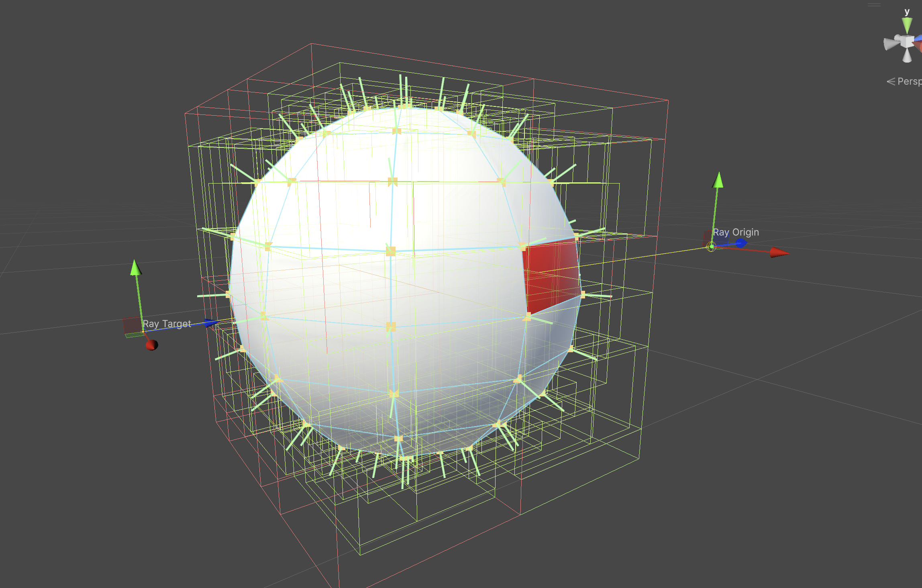Click the blue Z cone of scene gizmo
Viewport: 922px width, 588px height.
(918, 39)
